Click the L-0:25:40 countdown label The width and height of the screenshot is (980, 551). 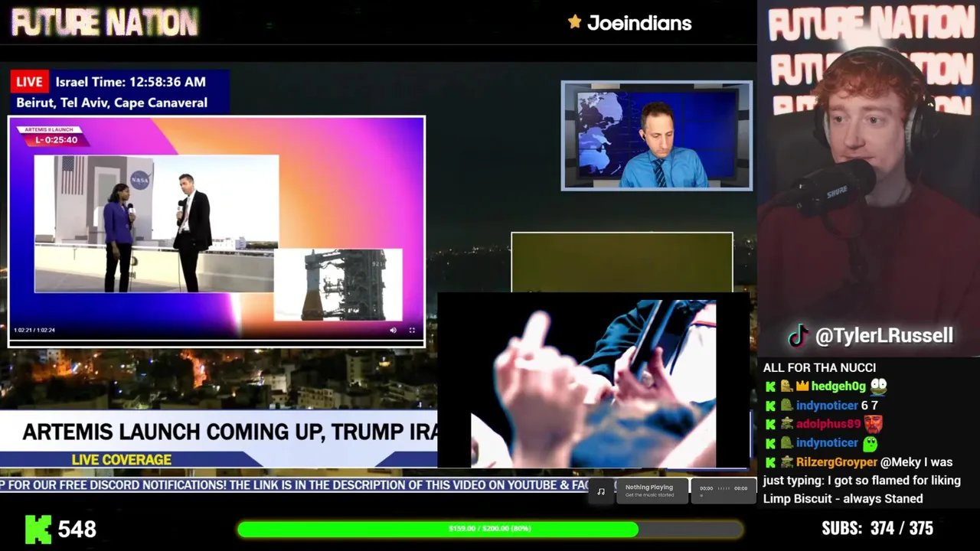(x=57, y=140)
